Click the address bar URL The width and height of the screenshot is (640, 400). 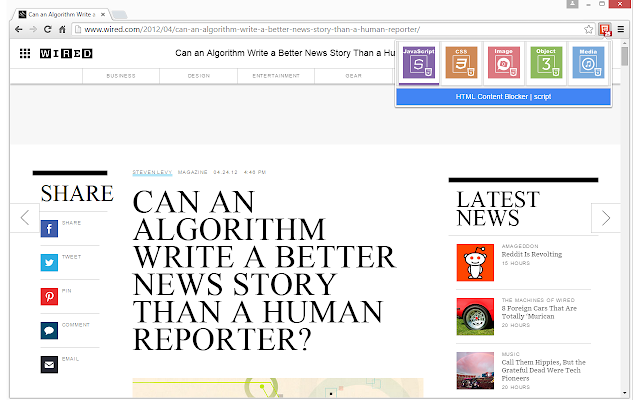pyautogui.click(x=252, y=29)
